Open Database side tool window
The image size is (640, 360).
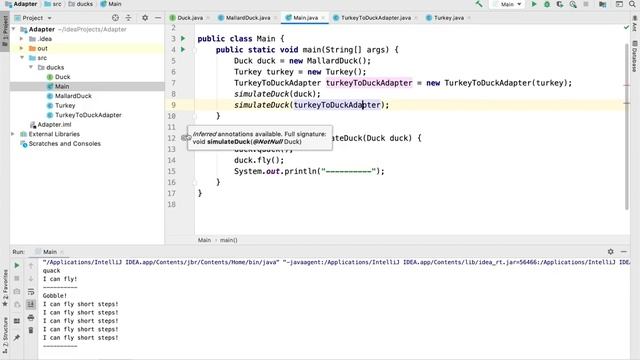635,56
